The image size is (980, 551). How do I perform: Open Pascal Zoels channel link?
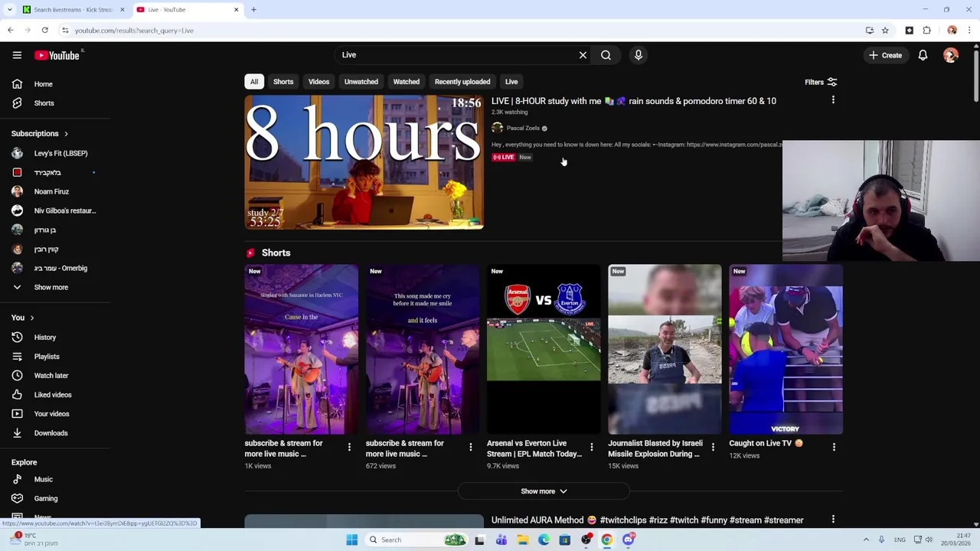[x=523, y=128]
